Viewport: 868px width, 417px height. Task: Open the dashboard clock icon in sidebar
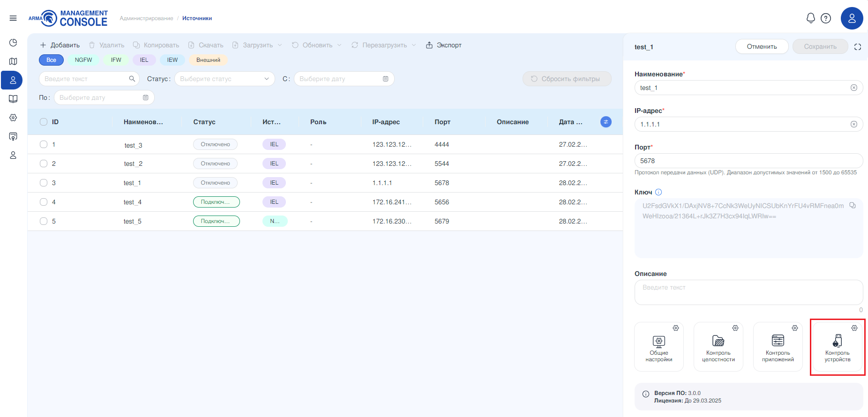13,43
